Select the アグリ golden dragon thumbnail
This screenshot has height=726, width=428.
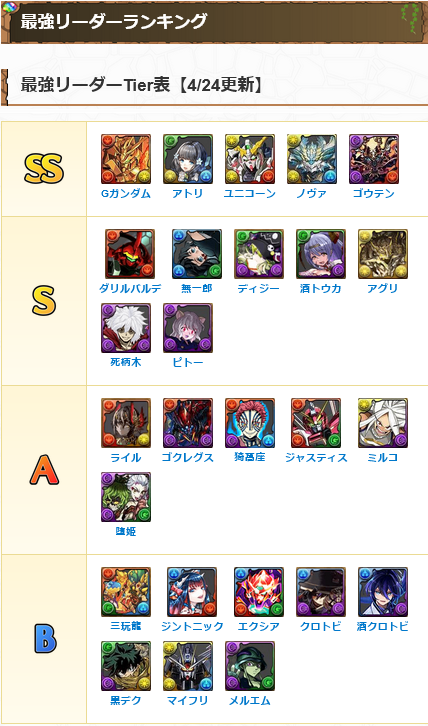[x=383, y=254]
